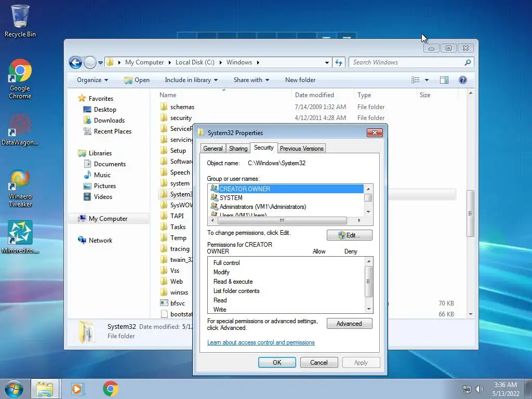Click Open in the Explorer toolbar

tap(137, 80)
